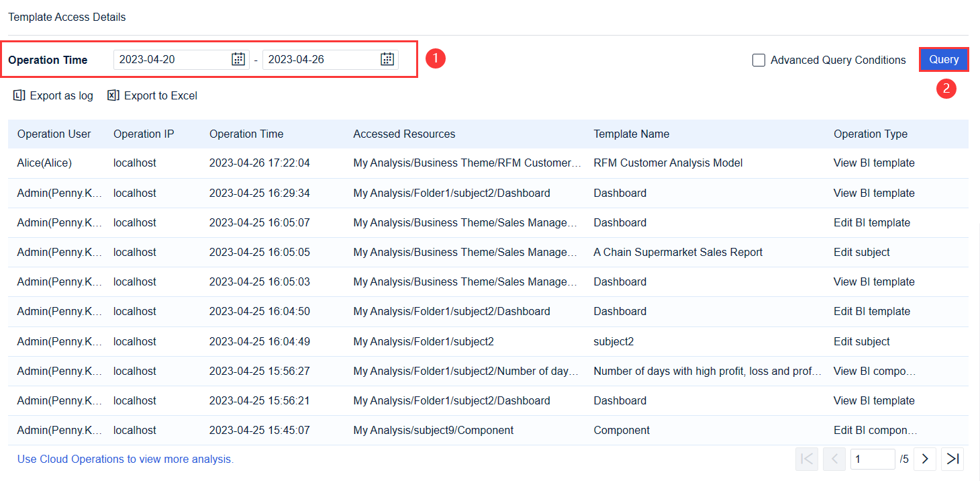Go to the previous page
Viewport: 980px width, 481px height.
[834, 459]
